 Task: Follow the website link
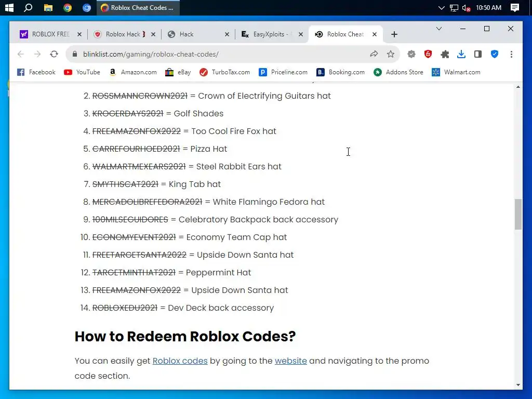click(291, 361)
